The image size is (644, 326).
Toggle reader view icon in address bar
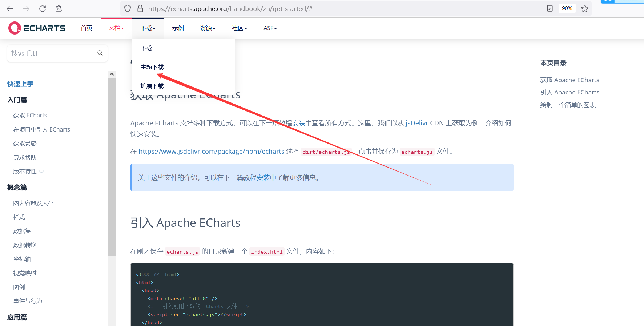(x=550, y=8)
